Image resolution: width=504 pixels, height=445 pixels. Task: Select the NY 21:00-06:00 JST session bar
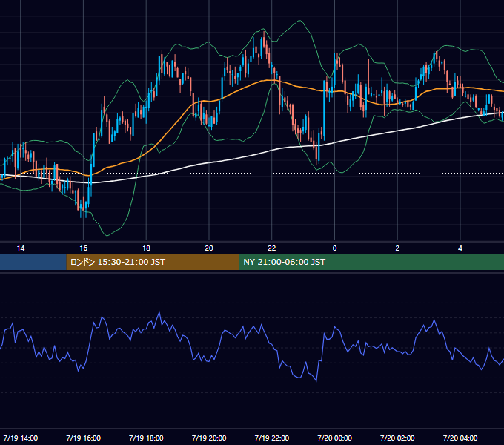point(371,262)
